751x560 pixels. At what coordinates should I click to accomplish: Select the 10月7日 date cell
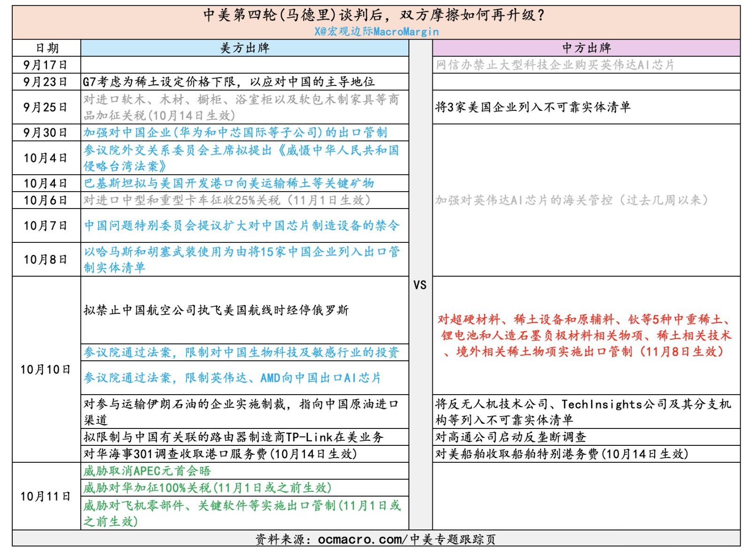pyautogui.click(x=47, y=226)
